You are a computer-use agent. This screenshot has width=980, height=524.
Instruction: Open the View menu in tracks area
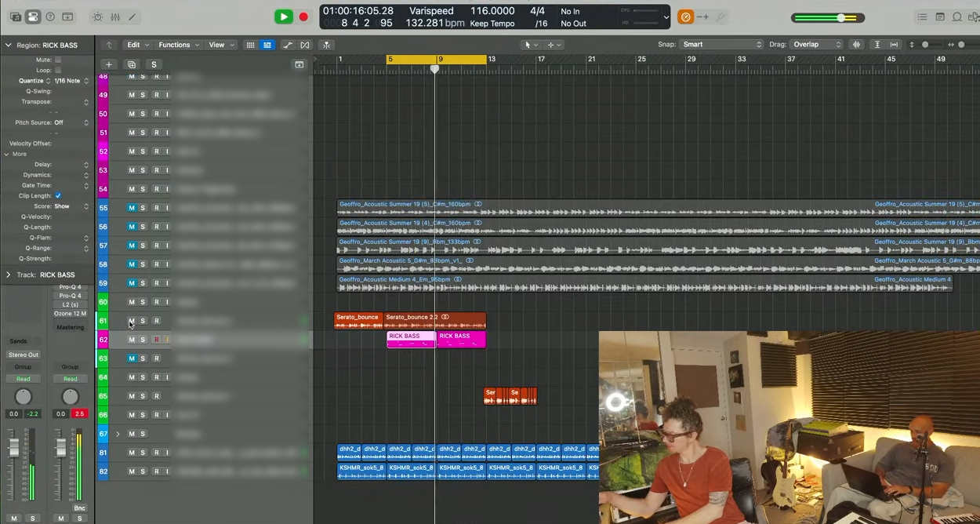pos(220,45)
